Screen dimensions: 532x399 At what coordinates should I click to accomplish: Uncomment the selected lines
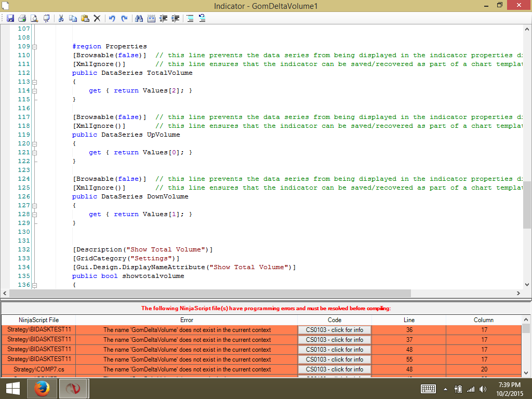pos(202,18)
